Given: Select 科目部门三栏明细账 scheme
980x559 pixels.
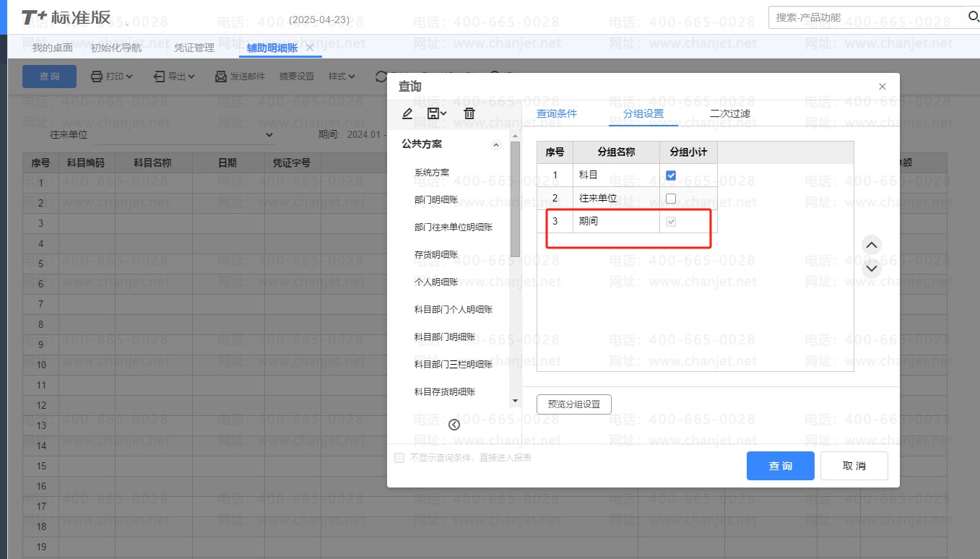Looking at the screenshot, I should [x=454, y=365].
